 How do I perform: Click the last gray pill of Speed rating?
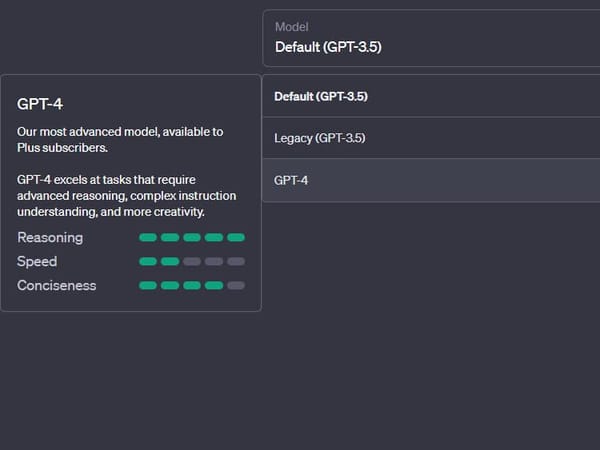(x=236, y=262)
